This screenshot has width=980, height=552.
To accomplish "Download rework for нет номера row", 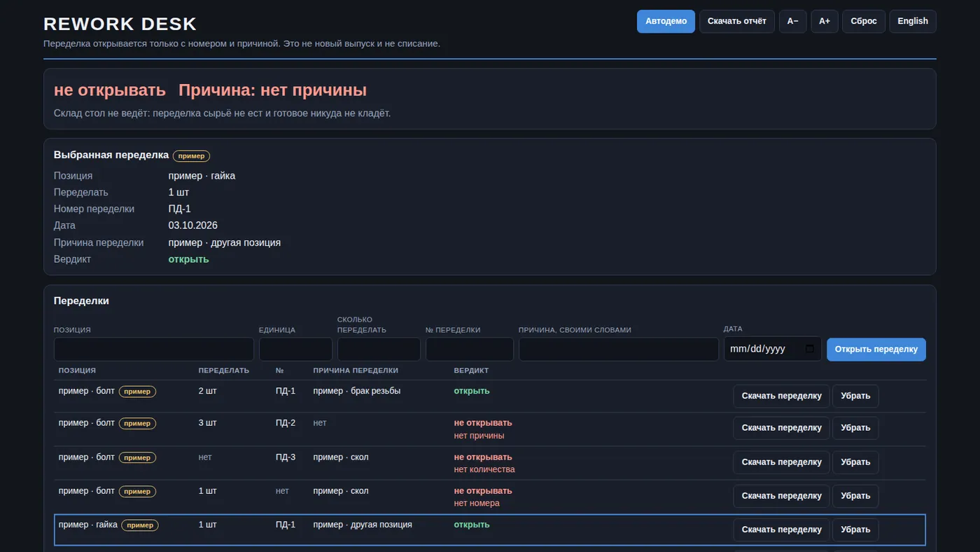I will click(781, 496).
